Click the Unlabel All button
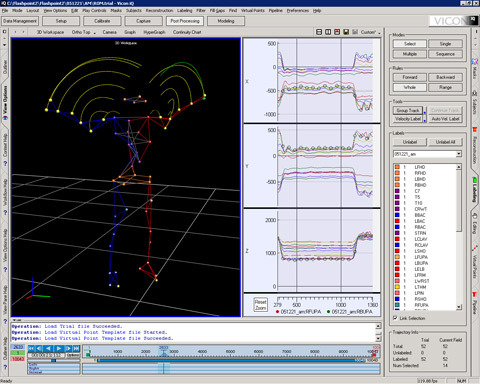This screenshot has width=480, height=384. click(445, 142)
